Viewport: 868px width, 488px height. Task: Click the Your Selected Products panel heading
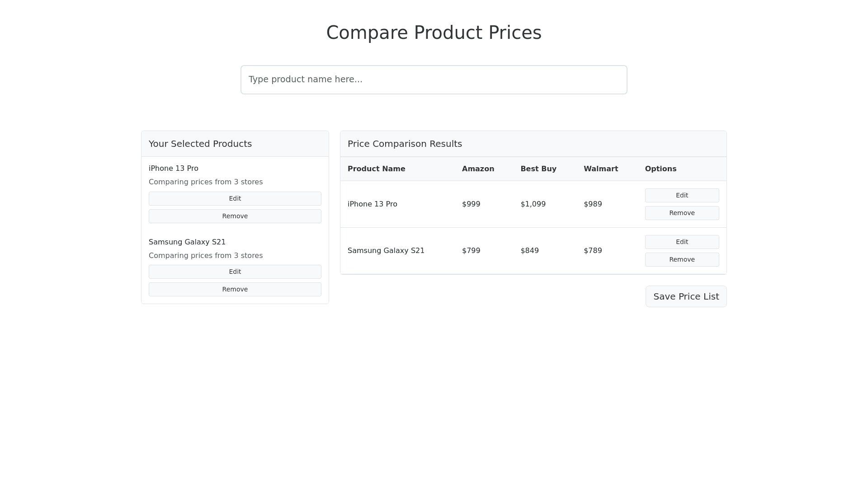click(200, 144)
